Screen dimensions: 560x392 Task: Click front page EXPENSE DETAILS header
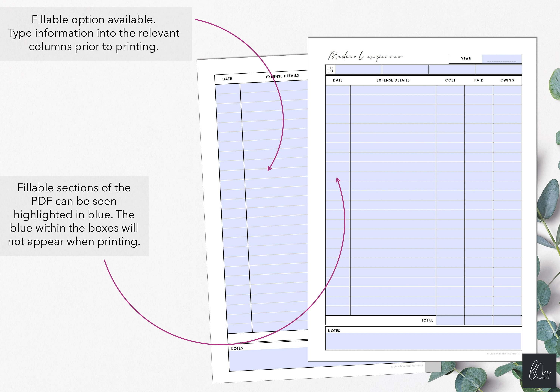click(x=393, y=80)
